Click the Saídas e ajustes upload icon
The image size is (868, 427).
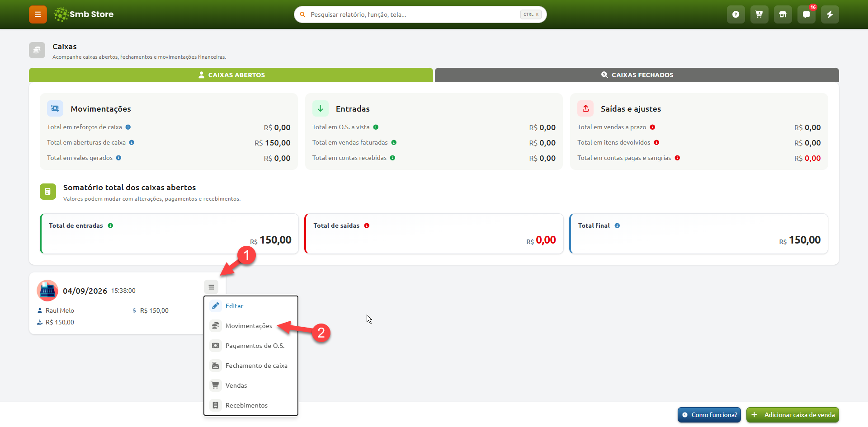pos(585,108)
